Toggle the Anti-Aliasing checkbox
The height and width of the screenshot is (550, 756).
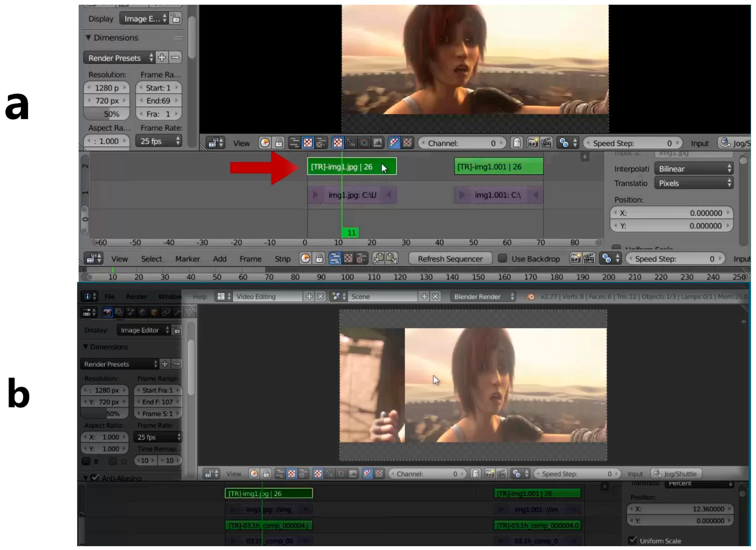tap(95, 478)
